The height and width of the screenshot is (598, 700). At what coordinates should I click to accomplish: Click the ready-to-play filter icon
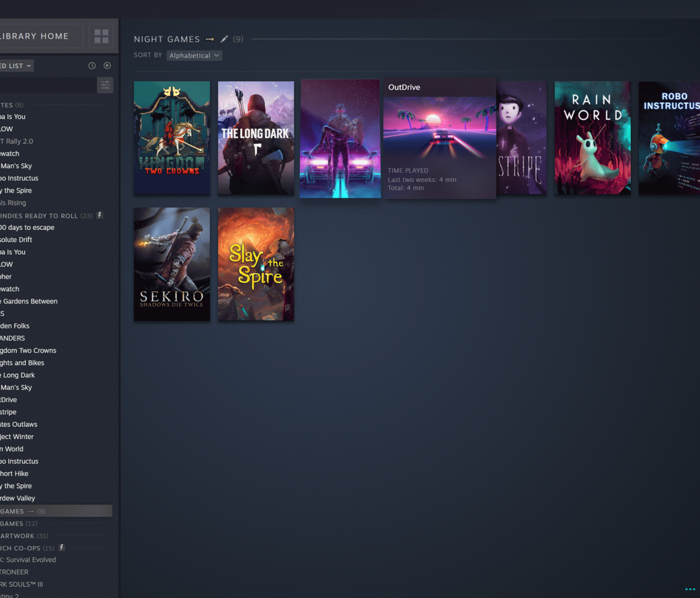(108, 66)
